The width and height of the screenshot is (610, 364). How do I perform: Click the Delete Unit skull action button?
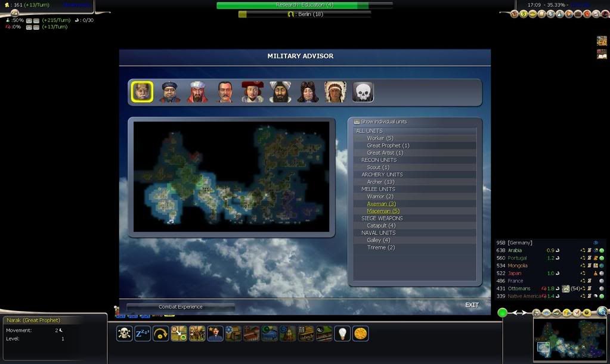(125, 333)
